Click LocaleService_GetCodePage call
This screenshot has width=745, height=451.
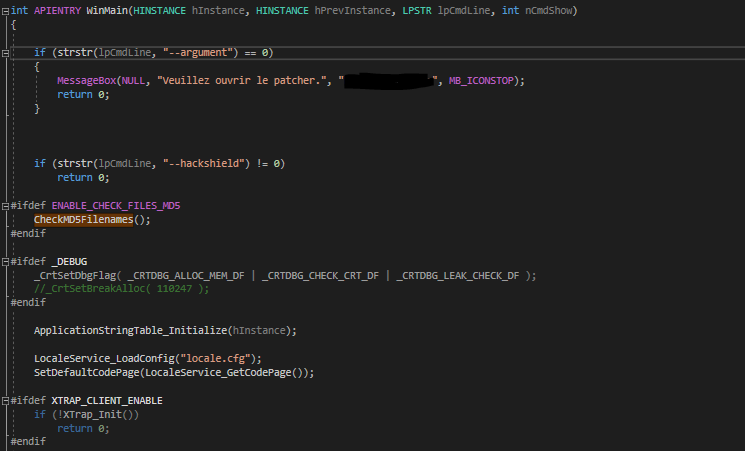[x=218, y=373]
